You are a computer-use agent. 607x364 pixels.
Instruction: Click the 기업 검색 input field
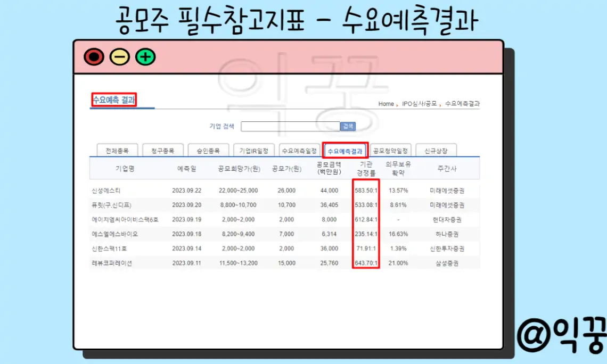click(290, 126)
